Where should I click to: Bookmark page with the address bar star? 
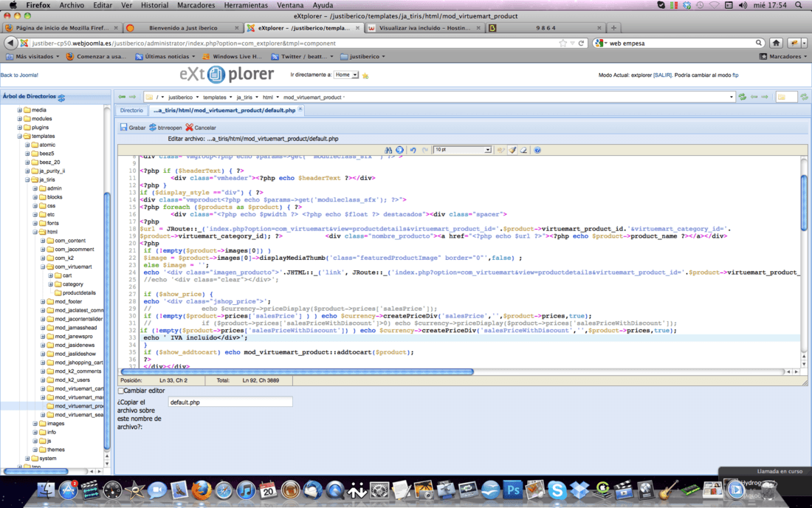point(563,44)
